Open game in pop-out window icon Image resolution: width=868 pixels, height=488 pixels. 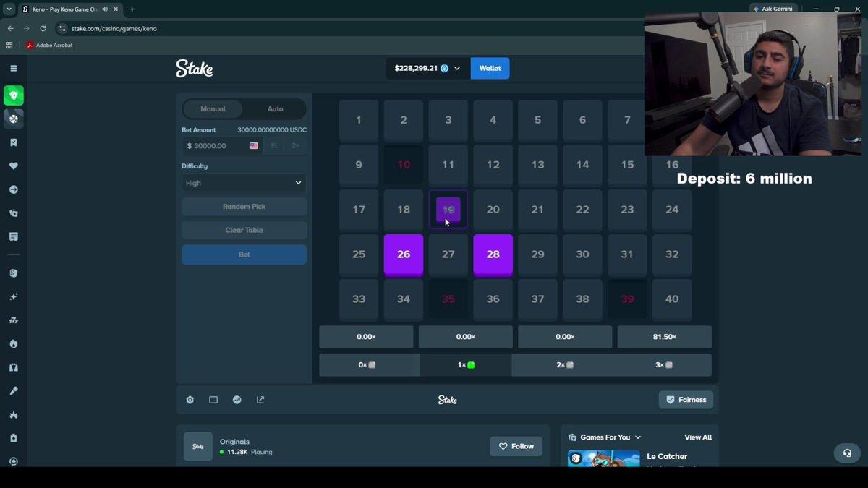point(260,400)
